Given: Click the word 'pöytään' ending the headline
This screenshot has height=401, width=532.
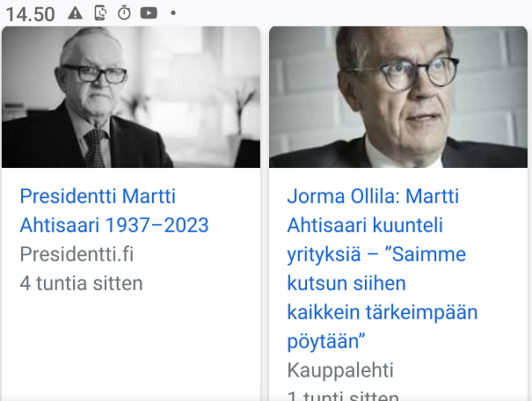Looking at the screenshot, I should pyautogui.click(x=325, y=340).
